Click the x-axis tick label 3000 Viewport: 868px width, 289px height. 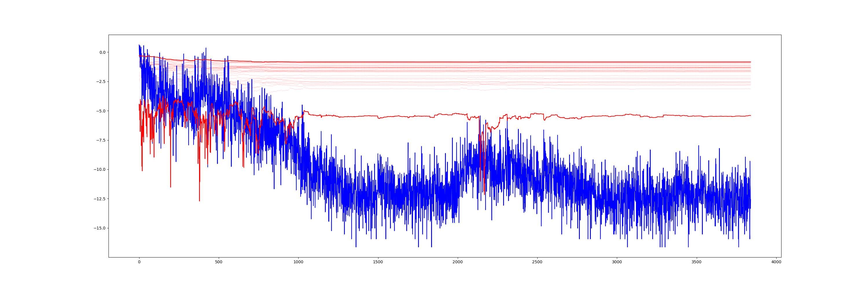(617, 262)
